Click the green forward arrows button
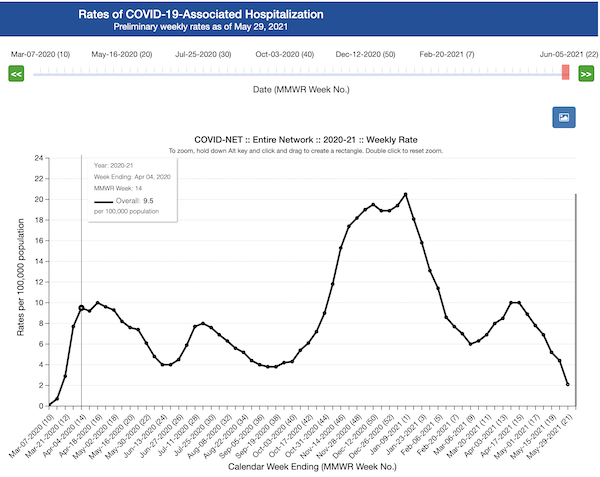The height and width of the screenshot is (477, 600). tap(586, 73)
